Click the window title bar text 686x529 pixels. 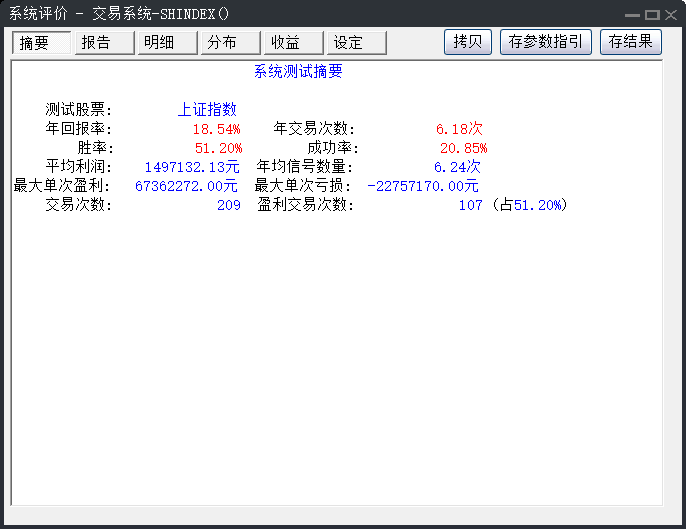(120, 14)
